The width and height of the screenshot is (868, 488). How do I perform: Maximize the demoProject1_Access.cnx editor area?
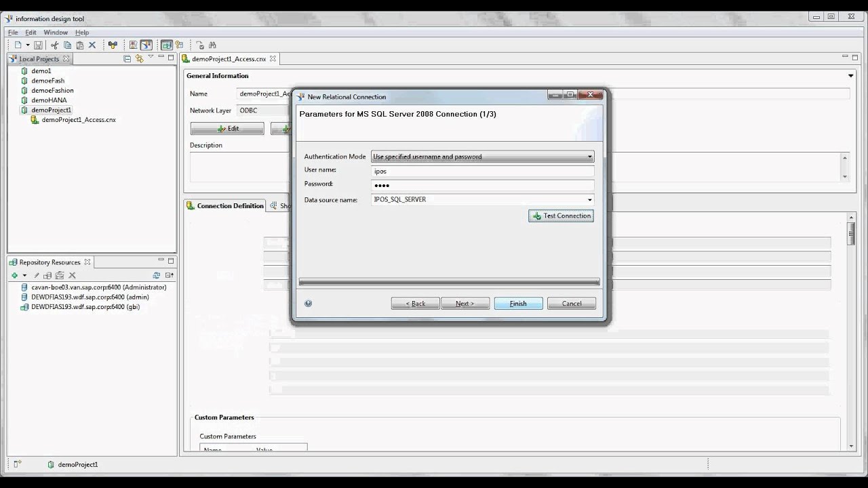[x=856, y=58]
